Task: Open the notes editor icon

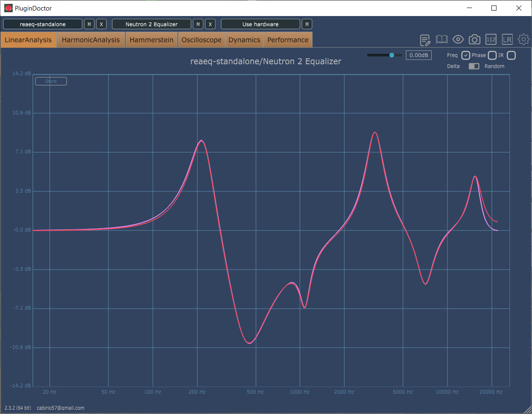Action: (425, 40)
